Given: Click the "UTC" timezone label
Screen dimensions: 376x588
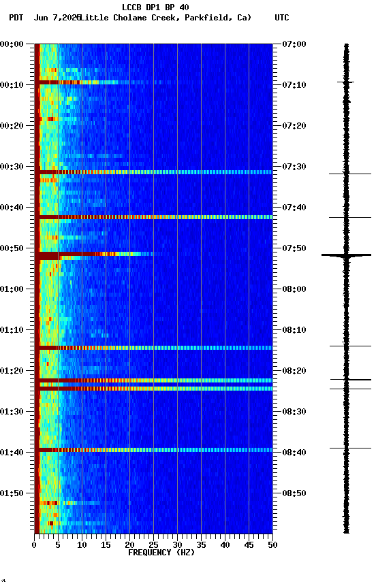Looking at the screenshot, I should 282,18.
